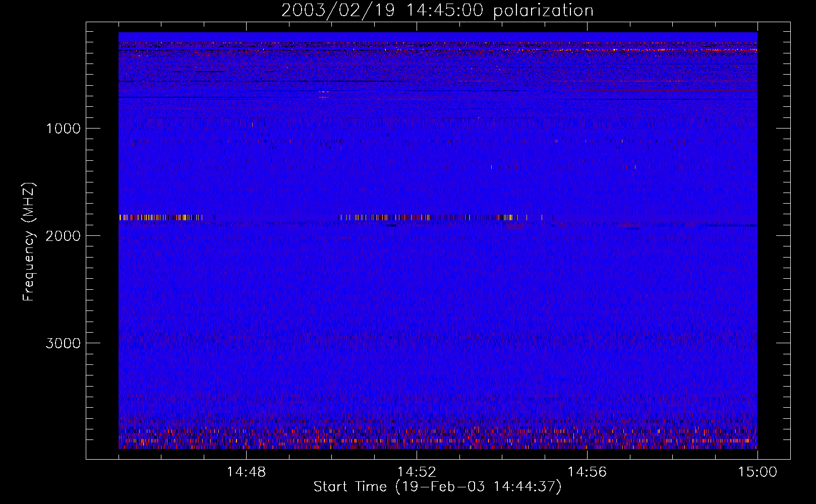The height and width of the screenshot is (504, 816).
Task: Select the 2000 frequency axis label
Action: [x=63, y=236]
